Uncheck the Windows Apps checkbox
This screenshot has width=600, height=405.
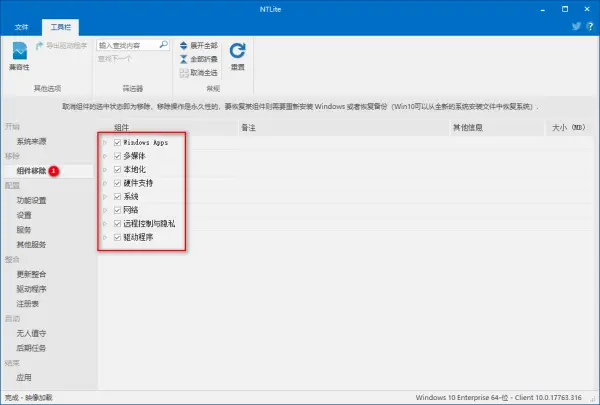(x=117, y=142)
